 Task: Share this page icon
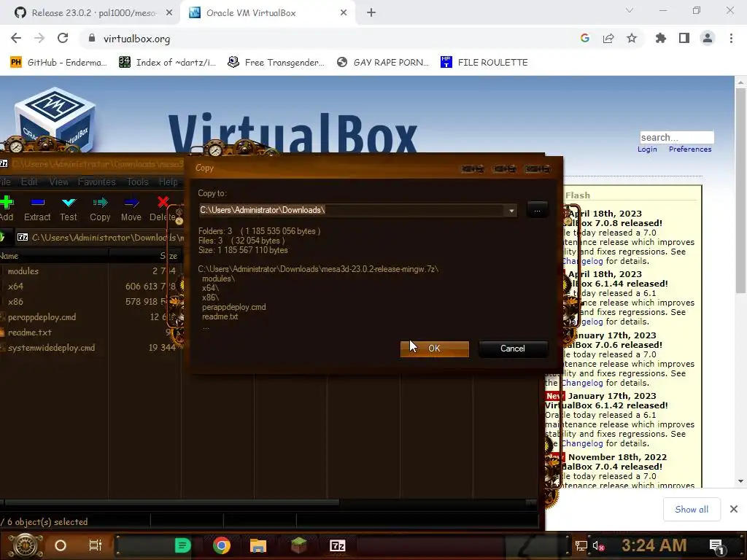(608, 39)
